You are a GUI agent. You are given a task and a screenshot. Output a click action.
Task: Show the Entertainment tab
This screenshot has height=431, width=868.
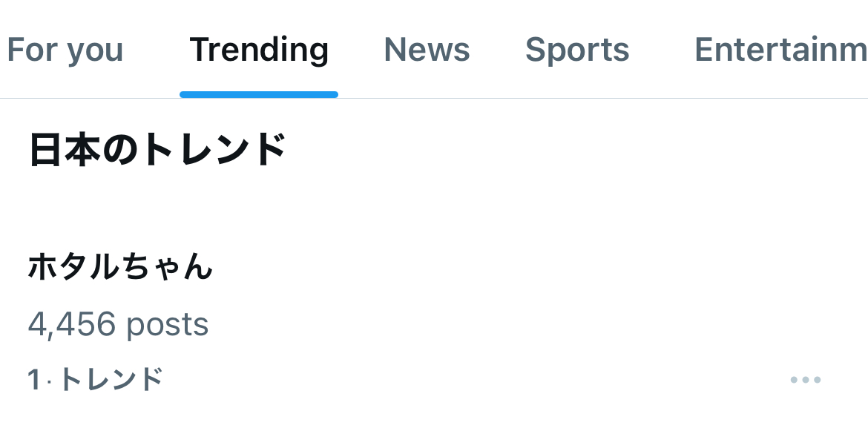[780, 50]
